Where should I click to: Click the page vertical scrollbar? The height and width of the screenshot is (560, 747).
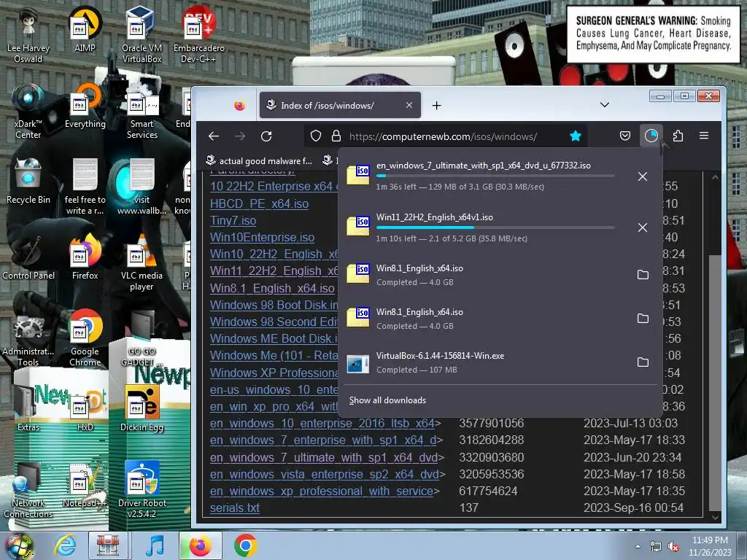coord(715,384)
